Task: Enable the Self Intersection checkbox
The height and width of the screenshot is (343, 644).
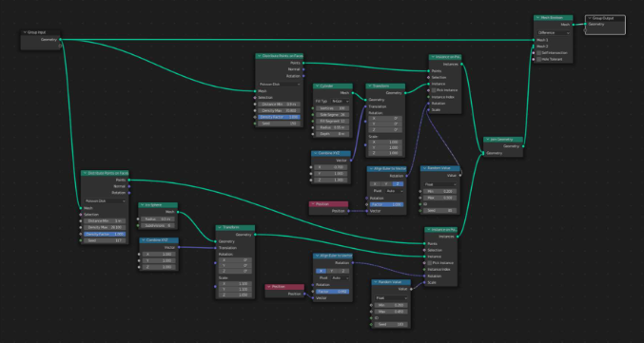Action: click(x=538, y=53)
